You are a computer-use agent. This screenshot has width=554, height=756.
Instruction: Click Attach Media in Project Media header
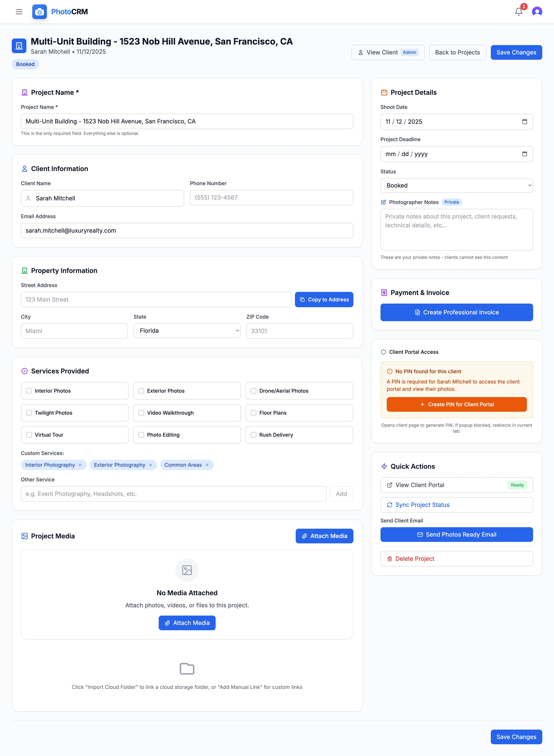click(324, 536)
